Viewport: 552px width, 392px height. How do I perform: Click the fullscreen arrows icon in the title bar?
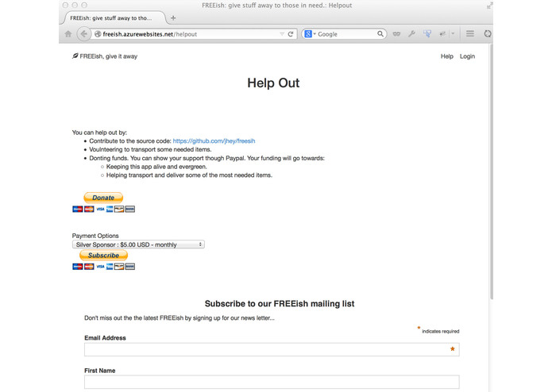[x=489, y=6]
